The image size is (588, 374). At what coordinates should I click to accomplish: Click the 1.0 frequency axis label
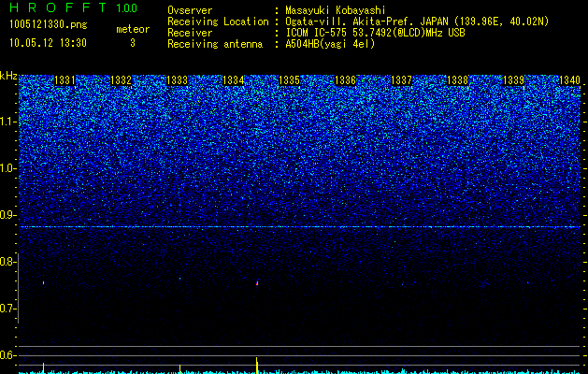tap(7, 168)
